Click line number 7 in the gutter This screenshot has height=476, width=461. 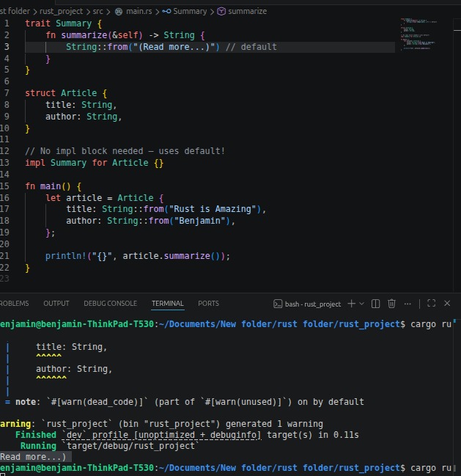tap(7, 93)
